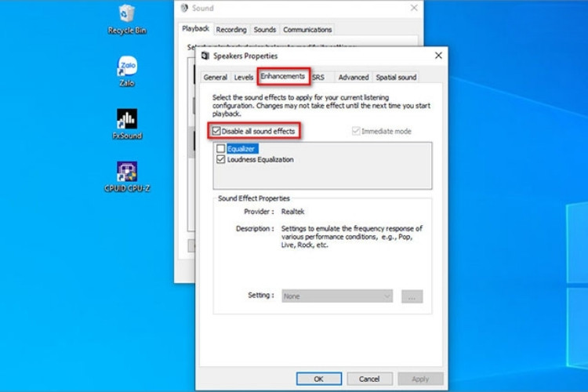Go to the Levels tab
Image resolution: width=588 pixels, height=392 pixels.
pos(243,78)
